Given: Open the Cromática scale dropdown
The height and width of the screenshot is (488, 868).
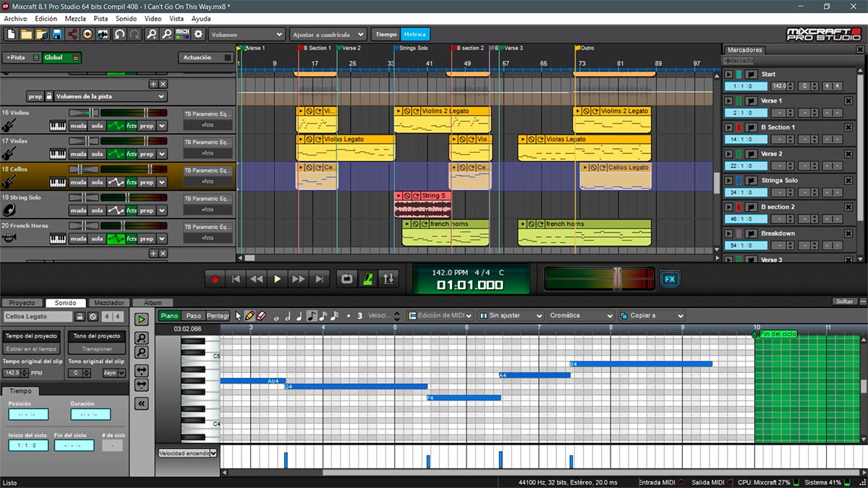Looking at the screenshot, I should coord(581,316).
